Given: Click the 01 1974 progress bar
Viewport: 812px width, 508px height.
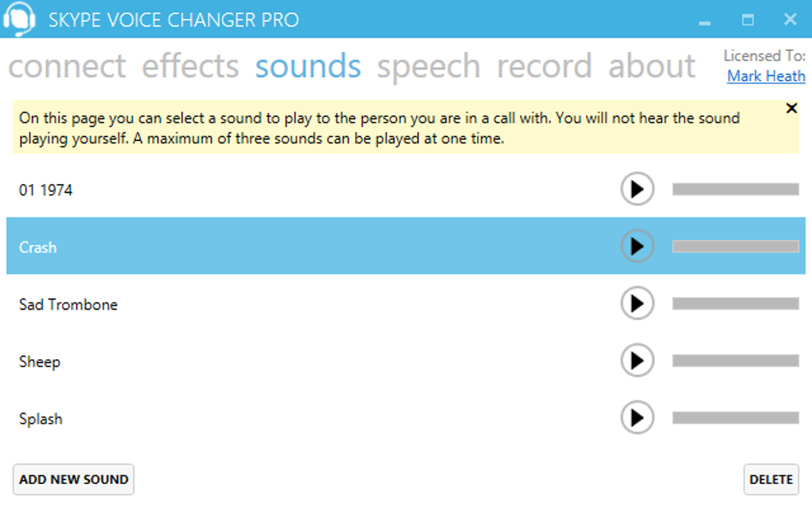Looking at the screenshot, I should pyautogui.click(x=736, y=190).
